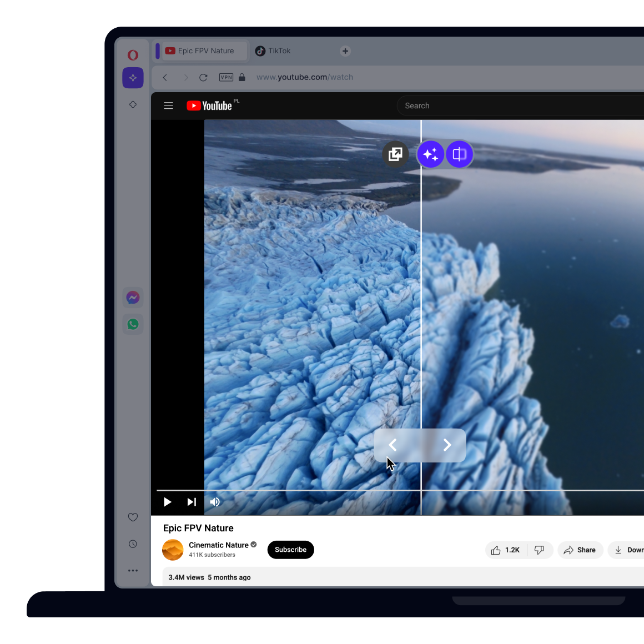644x644 pixels.
Task: Switch to the Epic FPV Nature tab
Action: click(204, 51)
